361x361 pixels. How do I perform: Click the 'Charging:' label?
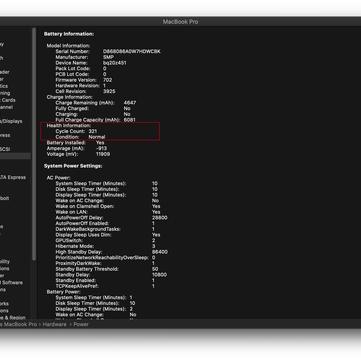point(66,114)
